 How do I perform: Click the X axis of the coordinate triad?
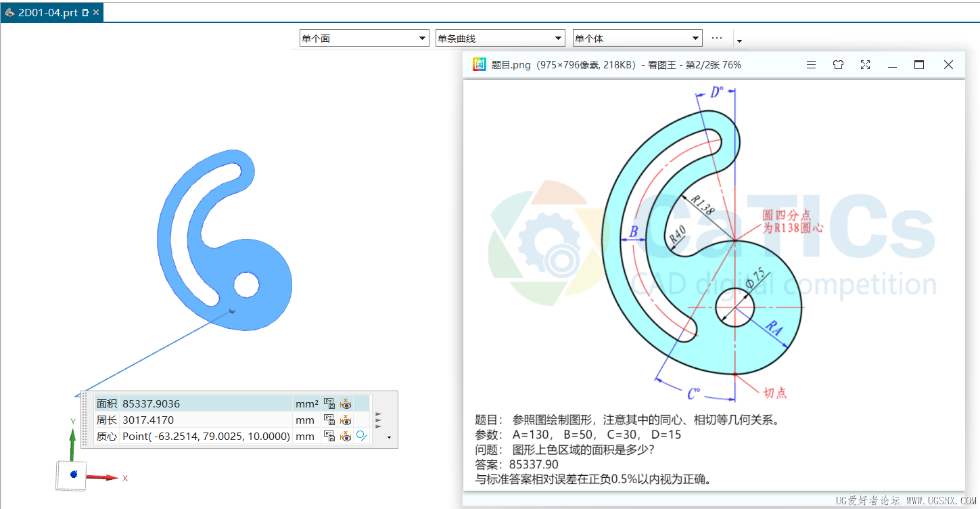[105, 477]
